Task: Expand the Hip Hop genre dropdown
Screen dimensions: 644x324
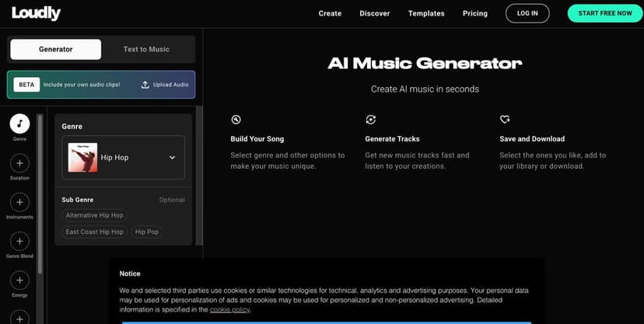Action: [x=172, y=158]
